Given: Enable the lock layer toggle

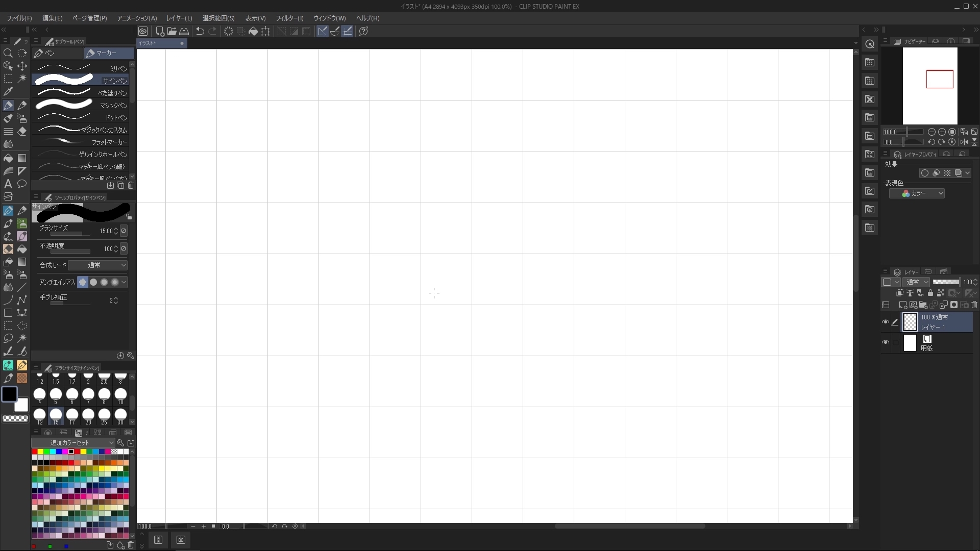Looking at the screenshot, I should coord(930,293).
